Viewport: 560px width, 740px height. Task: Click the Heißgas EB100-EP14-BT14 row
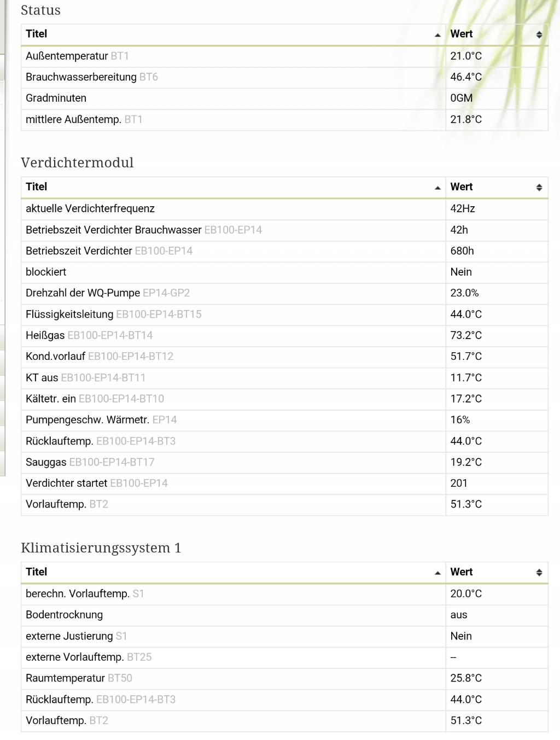click(x=284, y=336)
